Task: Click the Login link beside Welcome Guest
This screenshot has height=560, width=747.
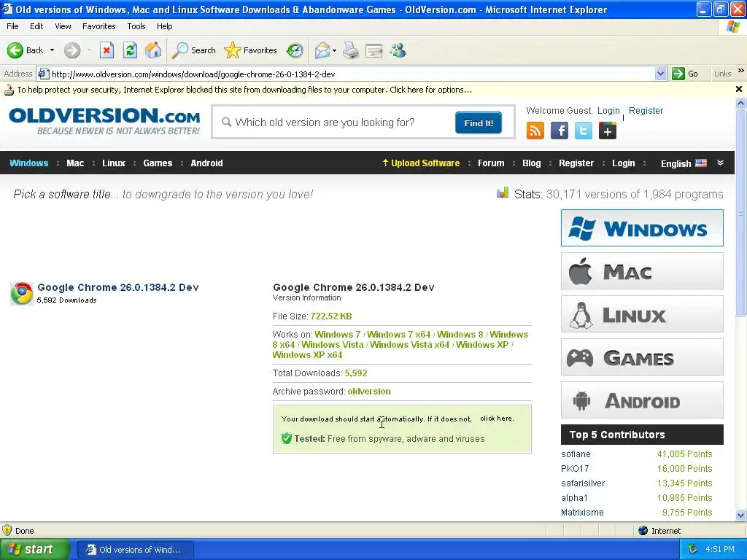Action: [608, 111]
